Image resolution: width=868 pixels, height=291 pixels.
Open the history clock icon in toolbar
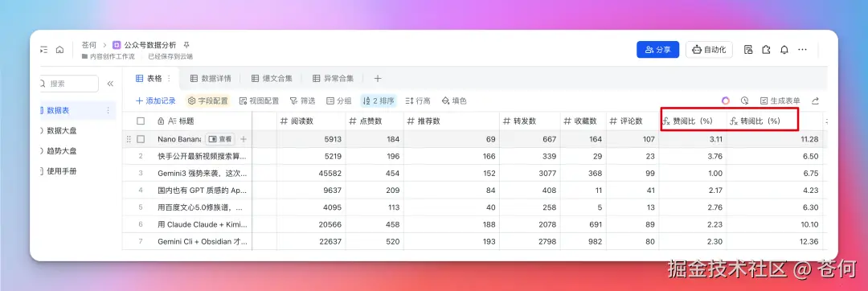(x=744, y=100)
